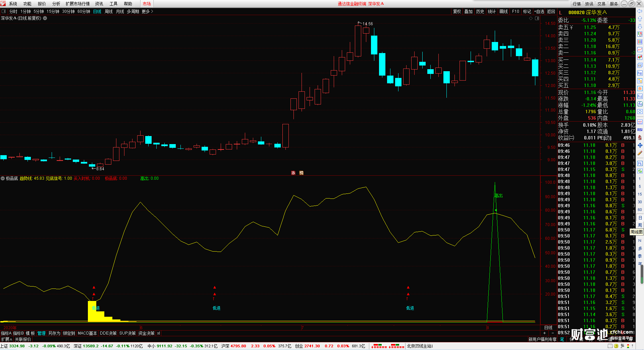644x350 pixels.
Task: Click the red-yellow-green arrows status icon
Action: [628, 346]
